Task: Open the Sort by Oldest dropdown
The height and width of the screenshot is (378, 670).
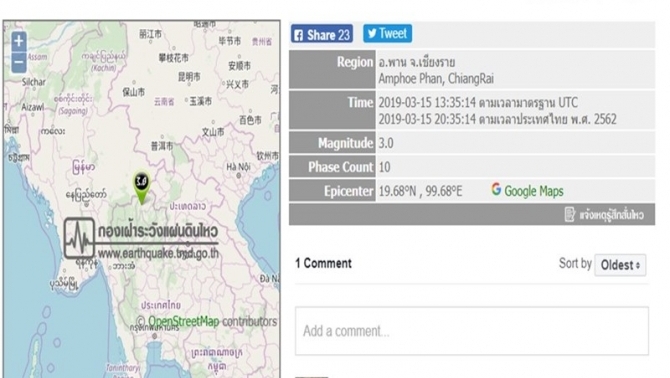Action: (x=620, y=265)
